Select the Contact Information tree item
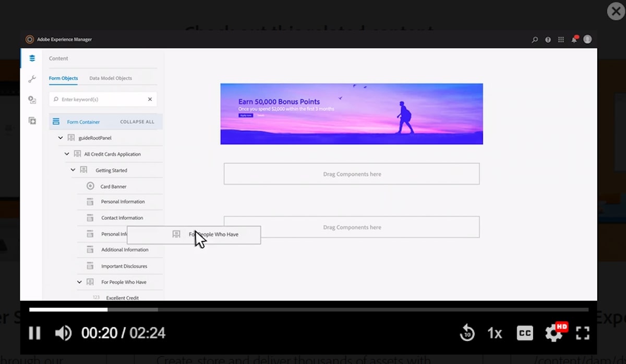626x364 pixels. (x=122, y=218)
